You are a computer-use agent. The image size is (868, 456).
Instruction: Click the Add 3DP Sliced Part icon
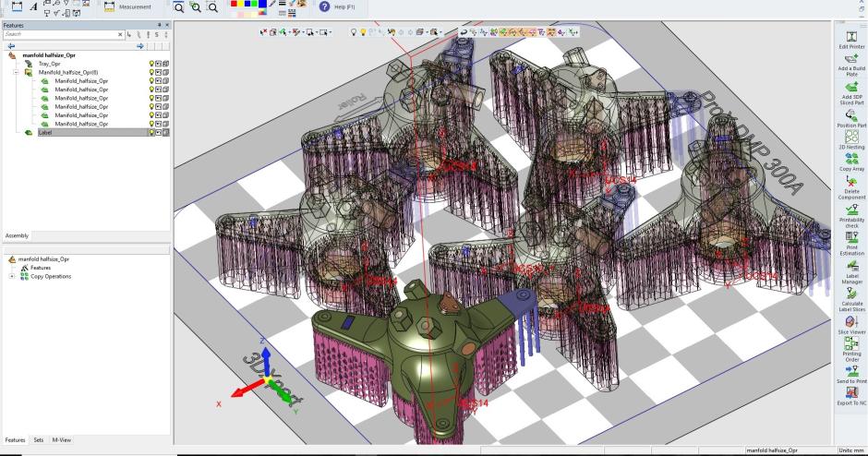click(850, 90)
